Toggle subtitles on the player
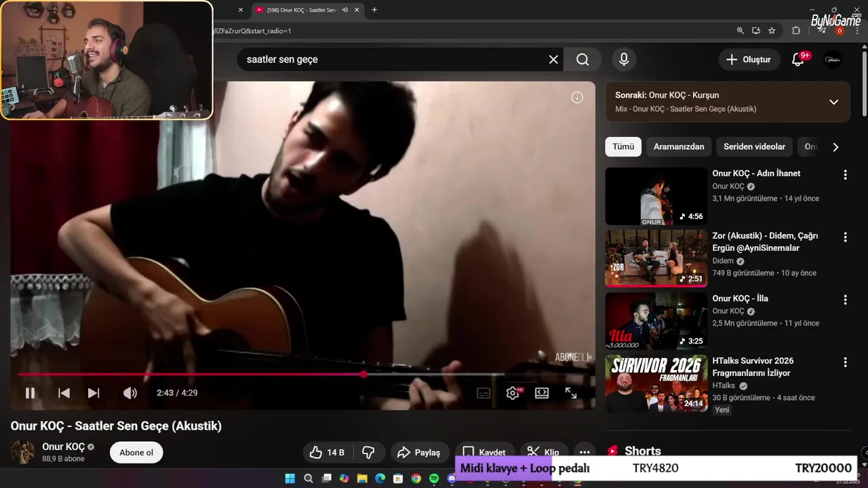Screen dimensions: 868x488 point(484,393)
